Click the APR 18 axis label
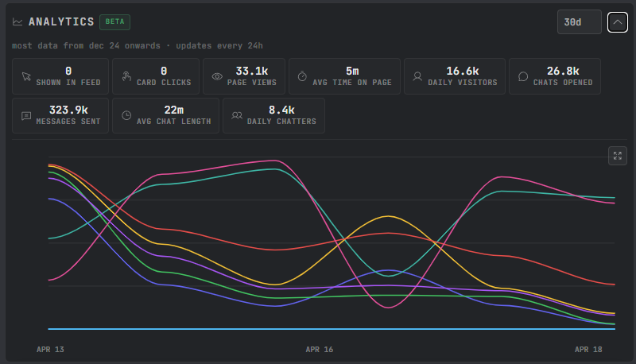The width and height of the screenshot is (636, 364). tap(588, 350)
